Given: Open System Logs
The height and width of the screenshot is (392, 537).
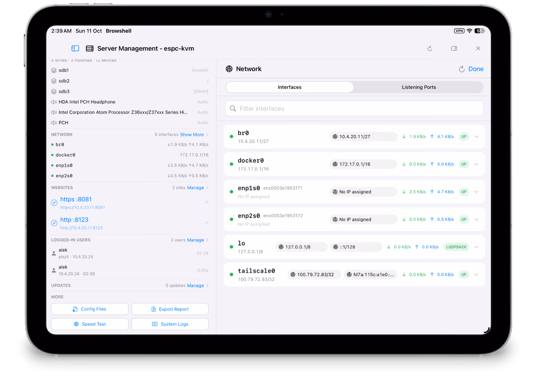Looking at the screenshot, I should pyautogui.click(x=170, y=324).
